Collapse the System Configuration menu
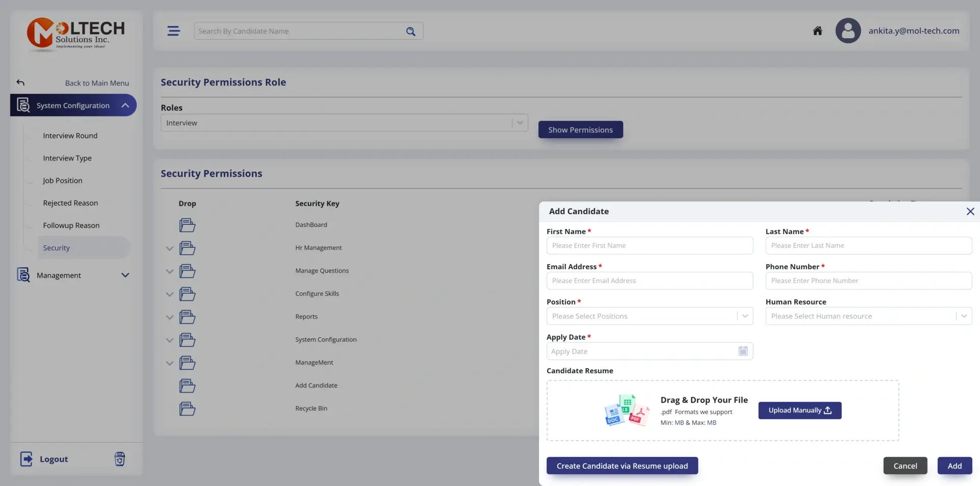This screenshot has width=980, height=486. (x=125, y=106)
